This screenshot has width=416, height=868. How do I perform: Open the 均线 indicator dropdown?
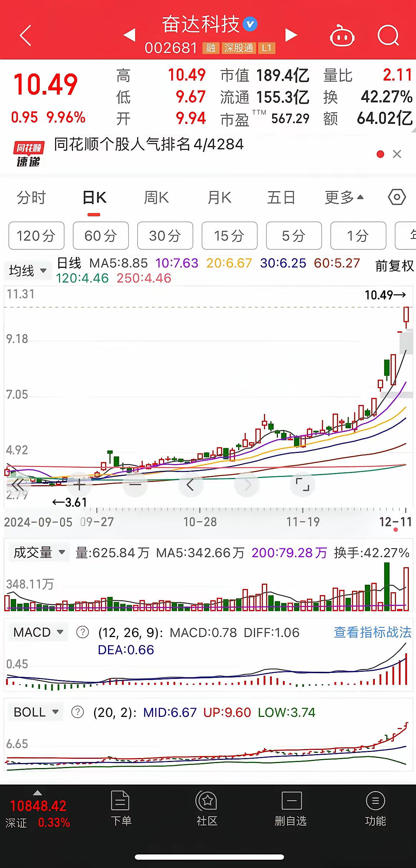[x=28, y=271]
